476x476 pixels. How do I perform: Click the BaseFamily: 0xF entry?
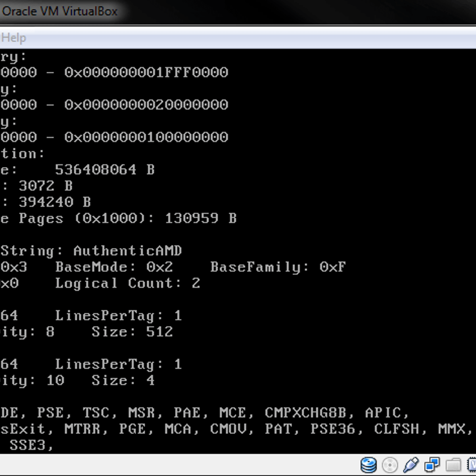coord(278,267)
